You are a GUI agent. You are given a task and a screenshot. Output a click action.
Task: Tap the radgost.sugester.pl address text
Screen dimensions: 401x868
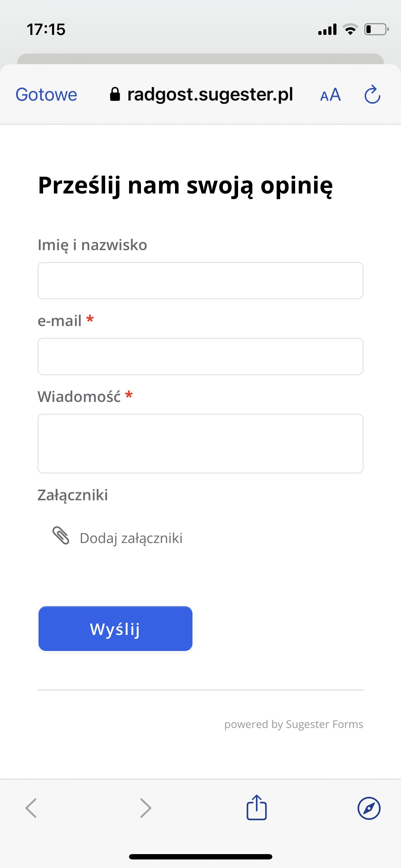[210, 95]
